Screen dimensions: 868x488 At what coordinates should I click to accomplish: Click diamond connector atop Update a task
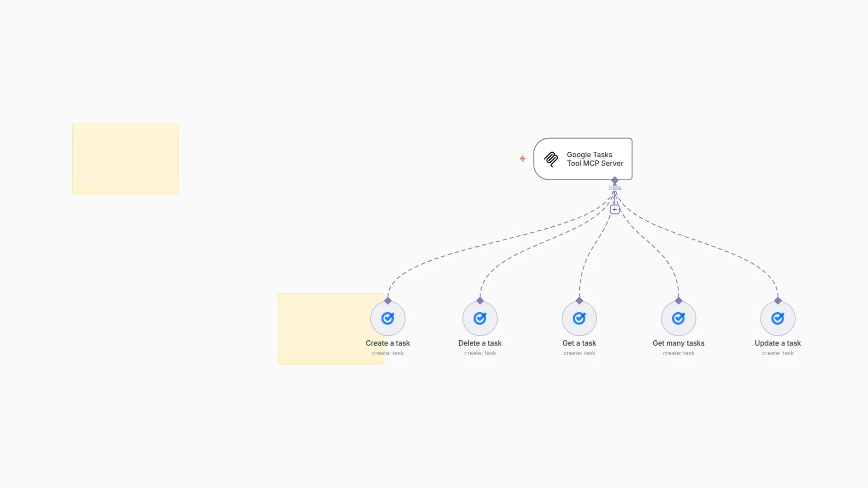[x=778, y=300]
